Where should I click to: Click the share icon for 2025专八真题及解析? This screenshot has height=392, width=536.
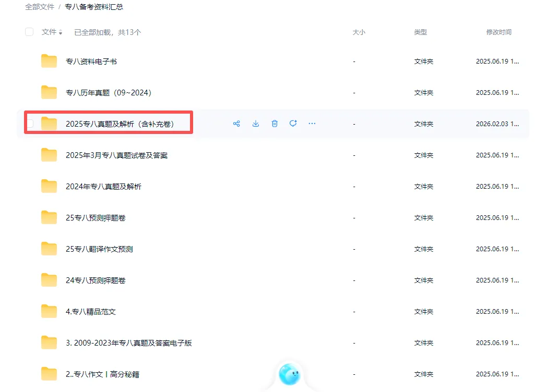[x=236, y=124]
